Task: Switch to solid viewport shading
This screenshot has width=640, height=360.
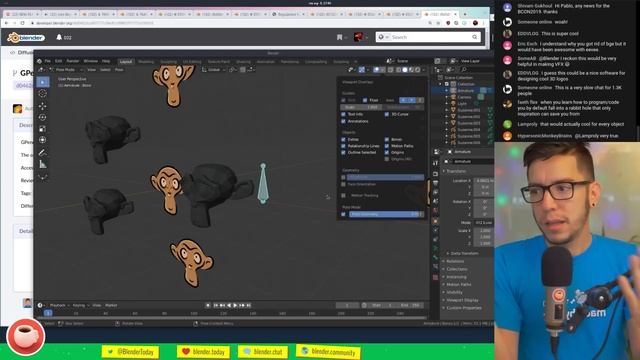Action: tap(404, 70)
